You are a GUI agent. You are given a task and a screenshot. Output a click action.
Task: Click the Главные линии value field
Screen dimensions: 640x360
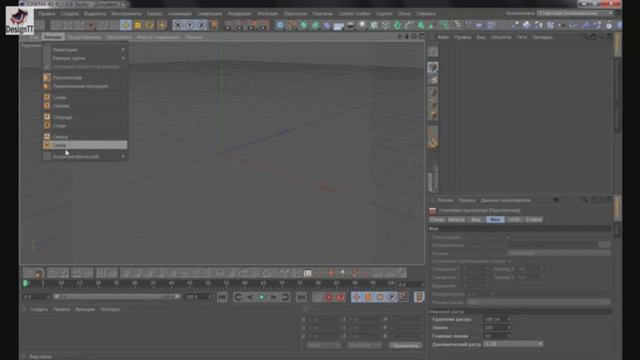tap(497, 336)
